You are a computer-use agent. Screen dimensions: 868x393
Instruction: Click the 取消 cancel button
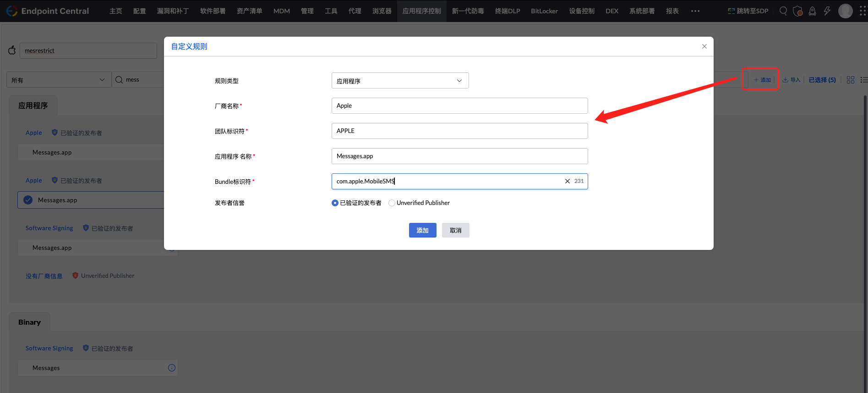pyautogui.click(x=455, y=230)
